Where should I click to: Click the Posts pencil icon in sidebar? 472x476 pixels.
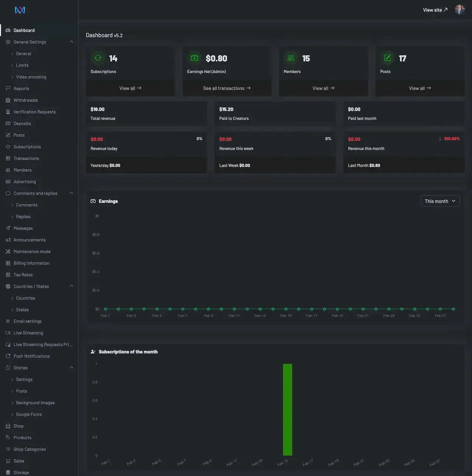coord(8,135)
